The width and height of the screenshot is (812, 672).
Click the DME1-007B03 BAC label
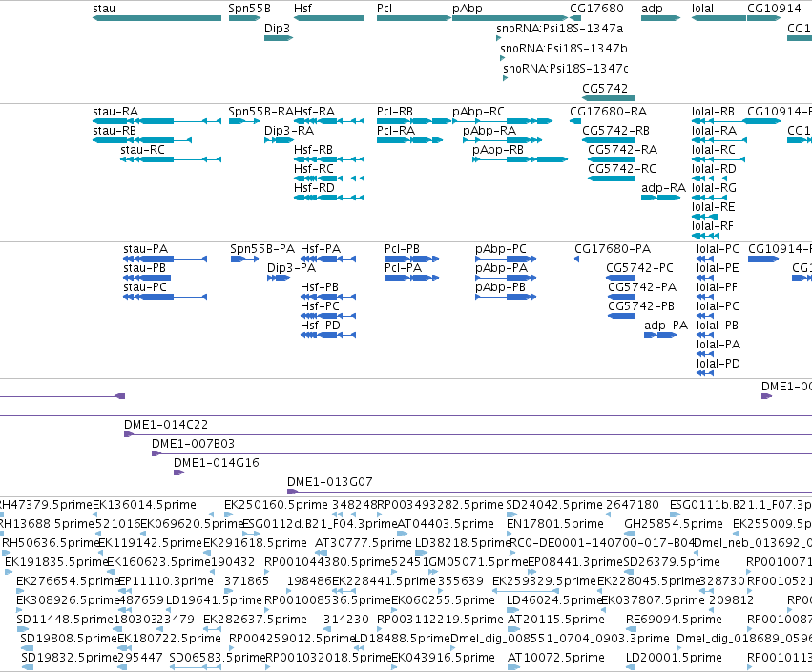click(x=193, y=444)
